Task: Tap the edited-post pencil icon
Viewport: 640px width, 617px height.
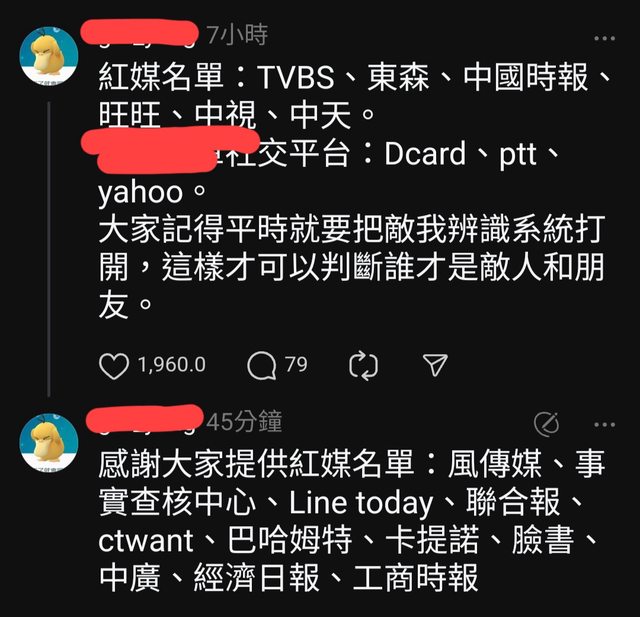Action: tap(547, 424)
